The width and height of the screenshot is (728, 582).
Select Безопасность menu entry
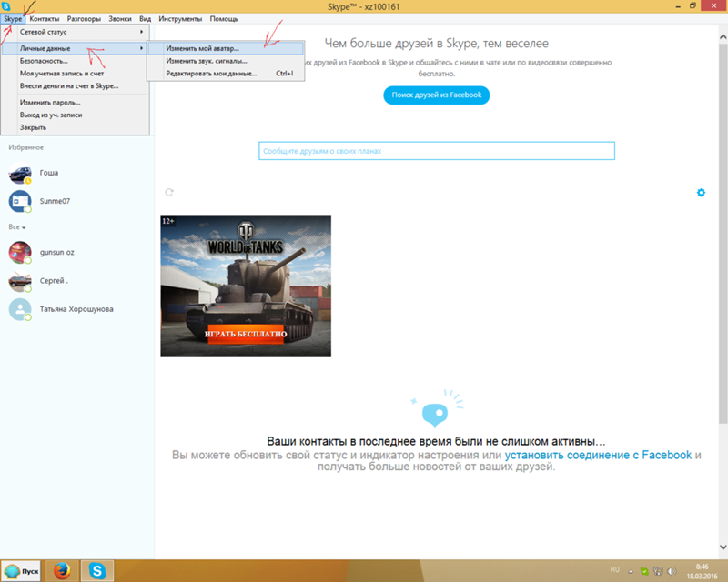click(x=76, y=61)
